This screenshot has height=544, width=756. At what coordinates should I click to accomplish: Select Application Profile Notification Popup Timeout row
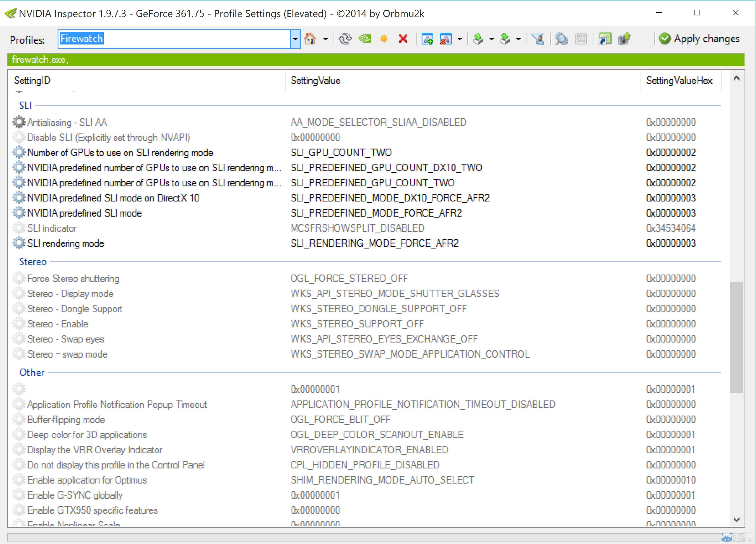367,404
